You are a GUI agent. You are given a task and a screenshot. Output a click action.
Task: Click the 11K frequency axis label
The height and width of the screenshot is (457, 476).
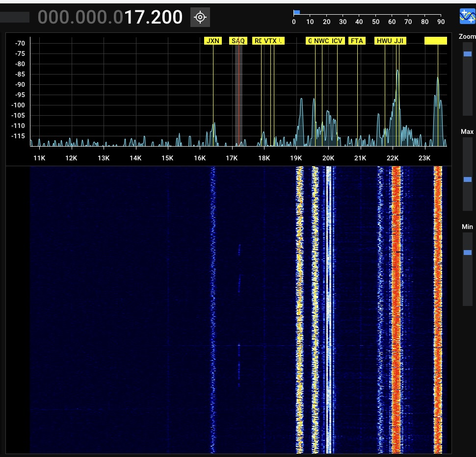(x=39, y=158)
